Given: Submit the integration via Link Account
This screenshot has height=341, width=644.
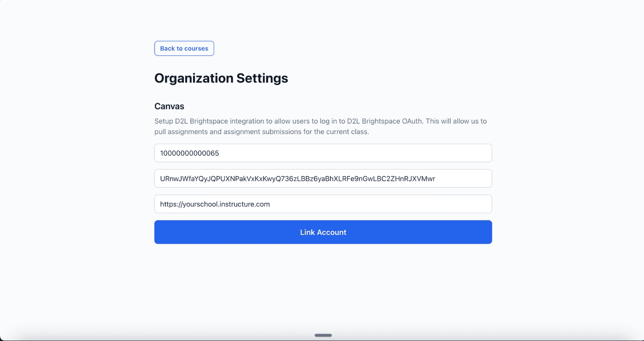Looking at the screenshot, I should pos(322,232).
